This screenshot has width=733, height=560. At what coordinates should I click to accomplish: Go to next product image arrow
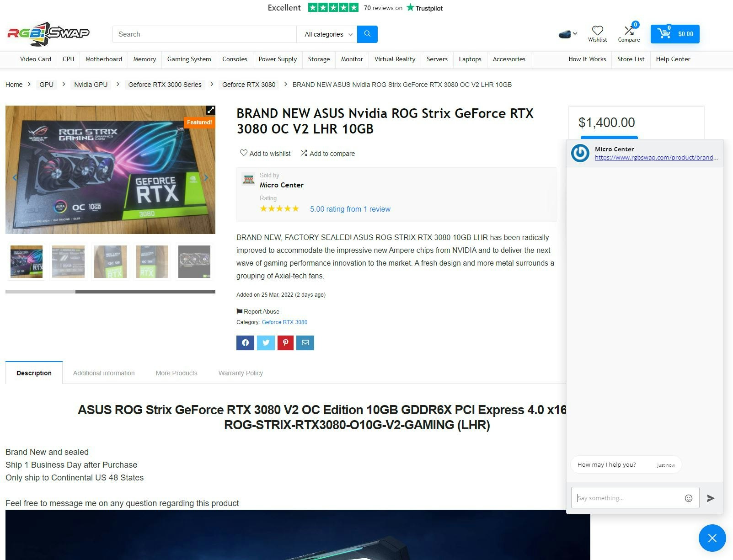coord(206,177)
